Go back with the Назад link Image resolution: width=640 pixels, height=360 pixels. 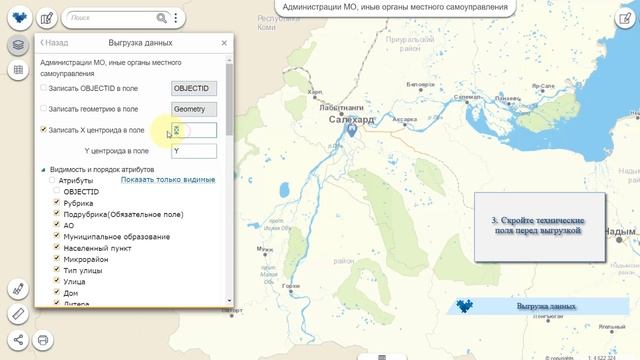click(54, 43)
